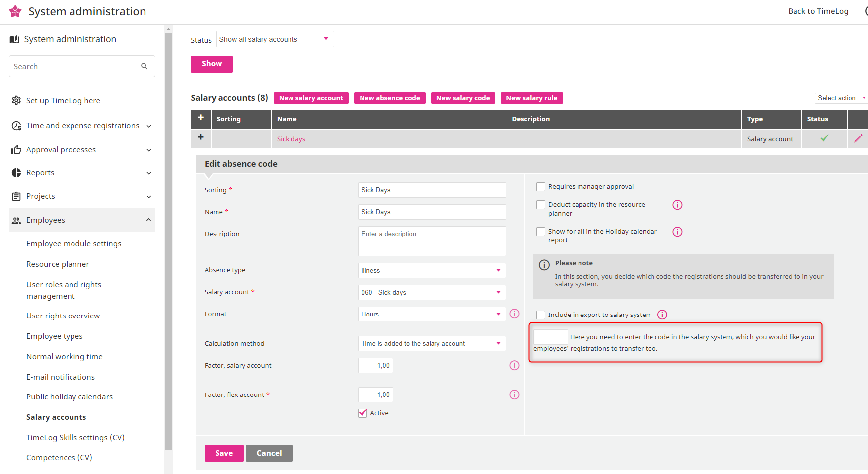
Task: Click info icon for Factor, flex account
Action: click(x=514, y=395)
